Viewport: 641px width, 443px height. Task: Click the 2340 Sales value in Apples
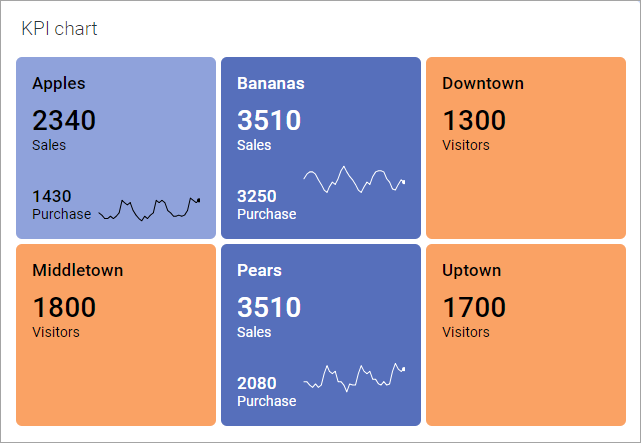(x=64, y=121)
